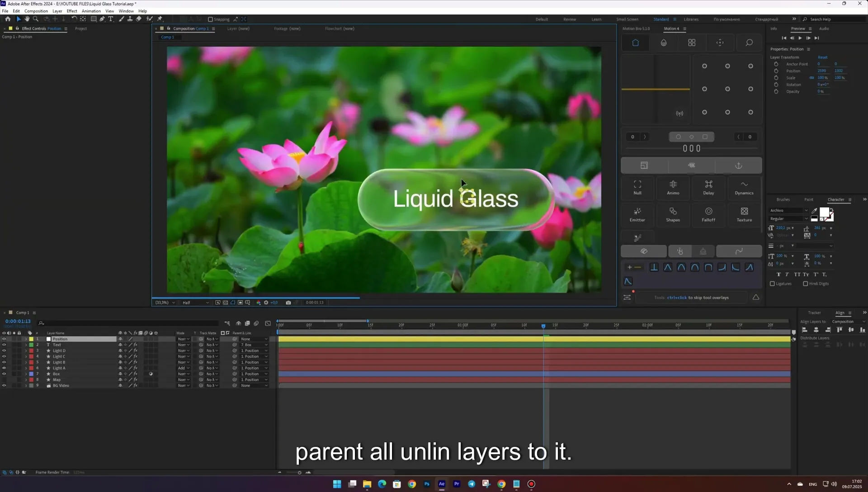The width and height of the screenshot is (868, 492).
Task: Reset the Layer Transform values
Action: pos(822,57)
